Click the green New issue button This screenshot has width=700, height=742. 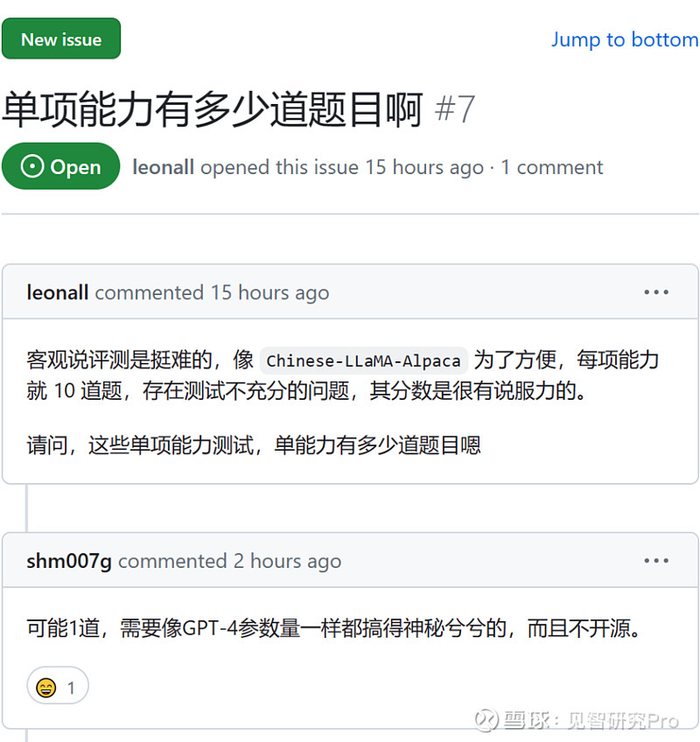click(61, 39)
